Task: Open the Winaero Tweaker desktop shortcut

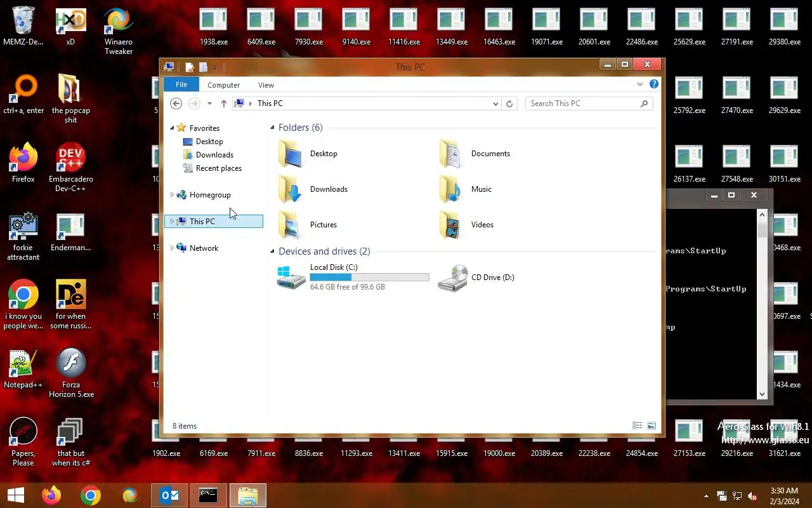Action: [119, 32]
